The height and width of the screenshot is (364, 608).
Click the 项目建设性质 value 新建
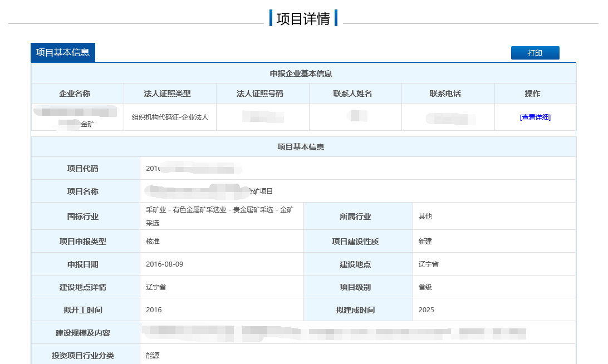(x=425, y=242)
